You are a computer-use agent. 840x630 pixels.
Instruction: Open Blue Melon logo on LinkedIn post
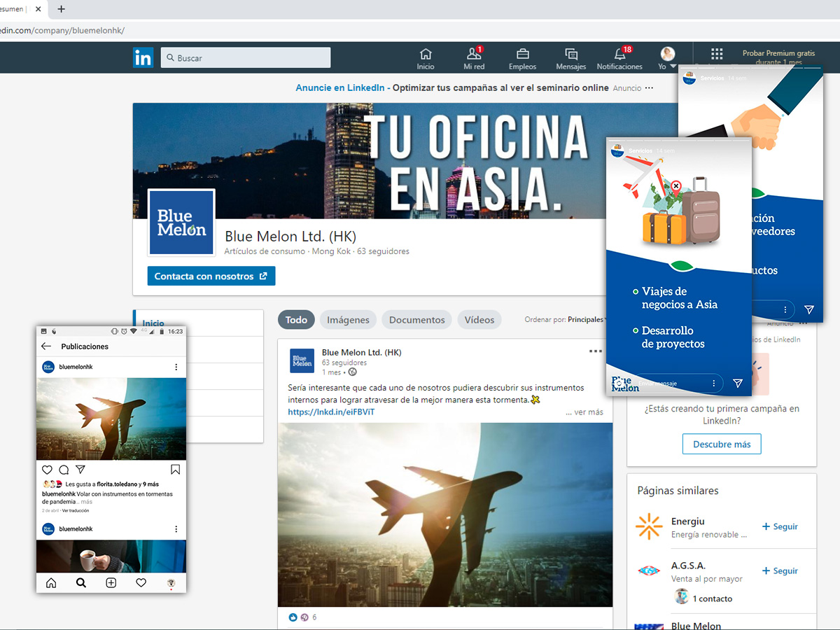[x=302, y=360]
